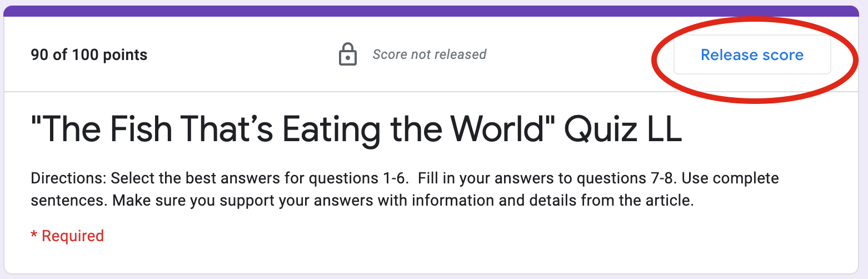Click the number "90" in the score

point(39,55)
